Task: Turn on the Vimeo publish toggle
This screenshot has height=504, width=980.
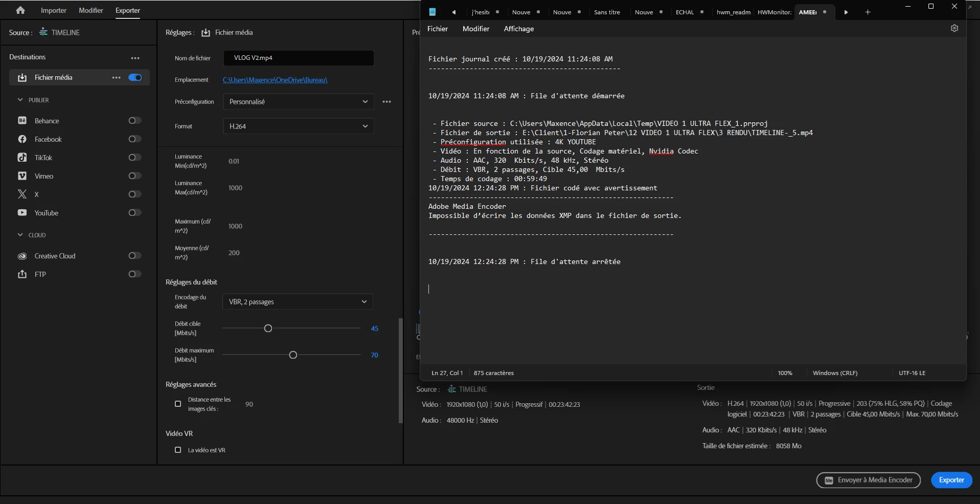Action: pyautogui.click(x=135, y=176)
